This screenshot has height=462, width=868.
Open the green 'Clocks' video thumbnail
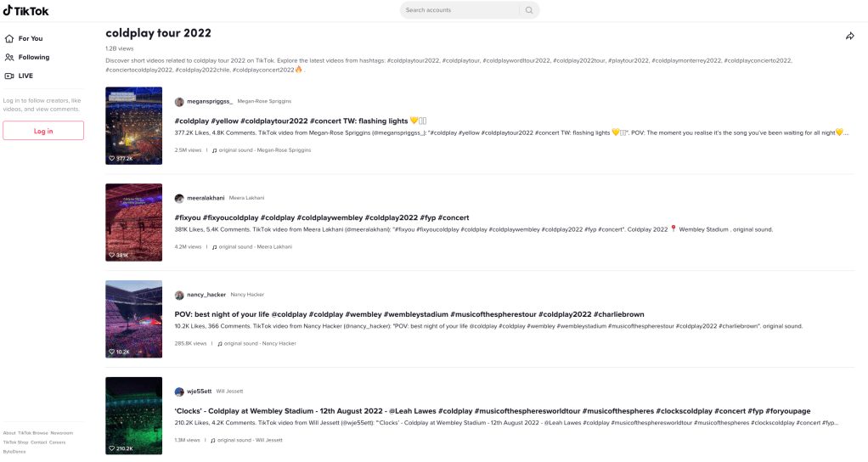click(x=133, y=415)
